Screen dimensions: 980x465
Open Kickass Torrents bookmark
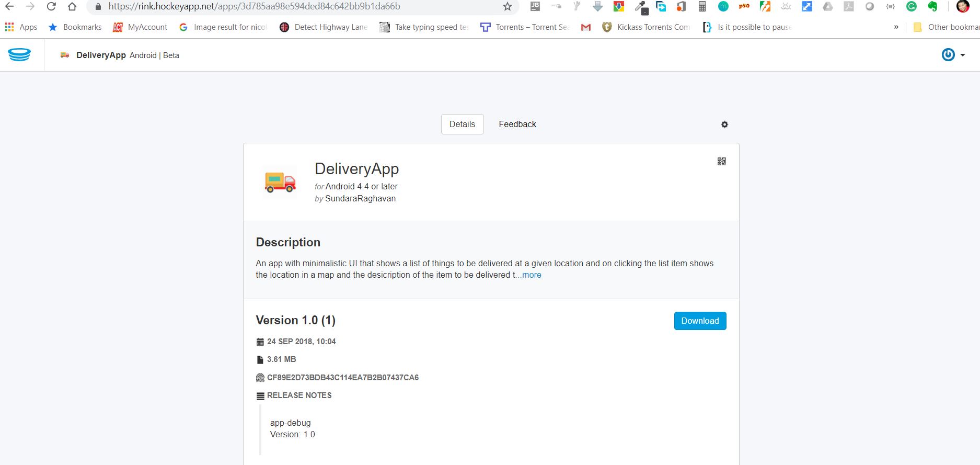coord(646,27)
